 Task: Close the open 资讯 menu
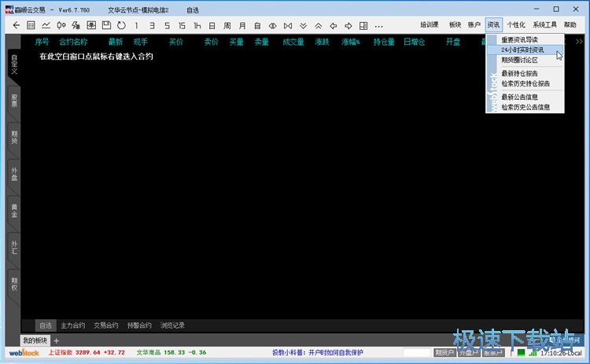click(494, 25)
